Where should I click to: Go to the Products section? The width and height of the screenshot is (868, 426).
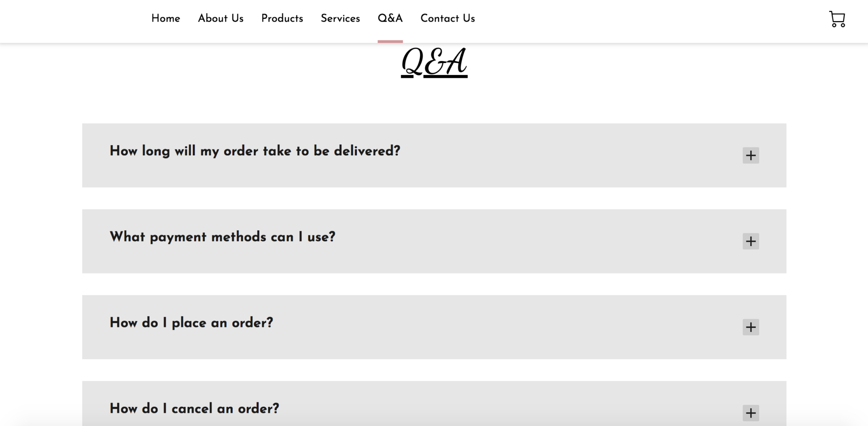coord(282,19)
